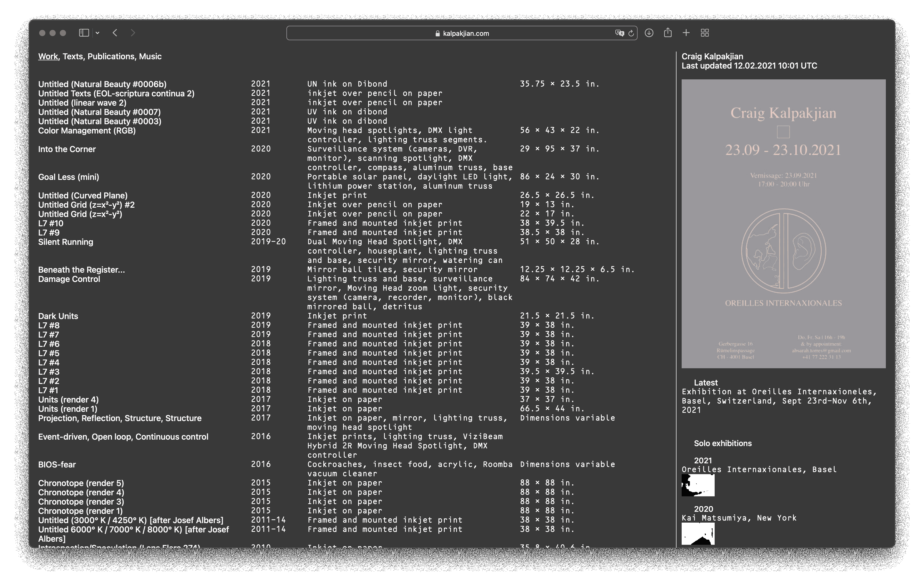Toggle the Safari sidebar
The height and width of the screenshot is (586, 924).
click(84, 33)
